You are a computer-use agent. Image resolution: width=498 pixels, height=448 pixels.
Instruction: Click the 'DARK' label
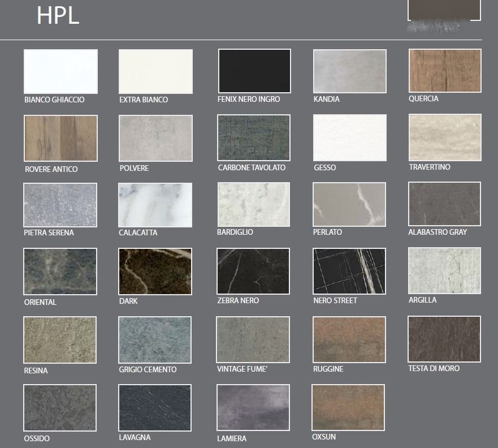pos(128,301)
